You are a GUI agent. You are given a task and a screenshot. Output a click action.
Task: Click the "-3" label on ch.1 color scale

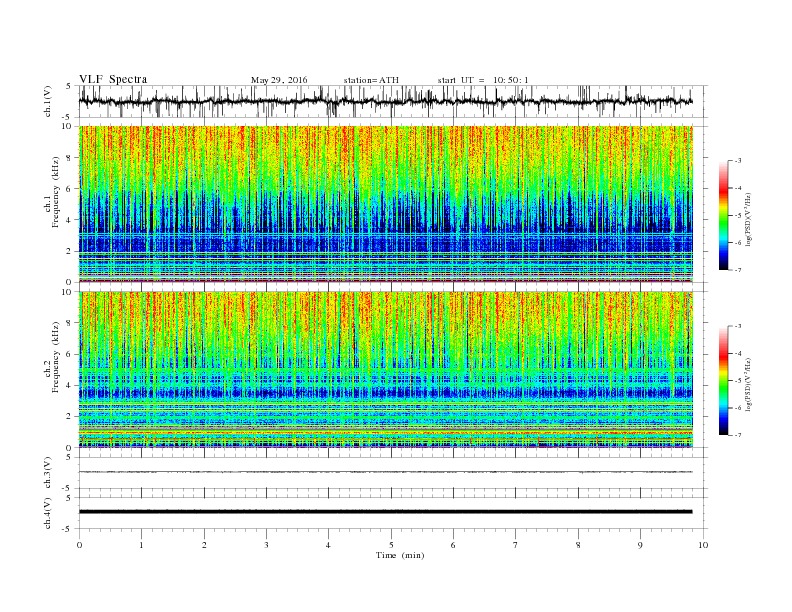(737, 161)
